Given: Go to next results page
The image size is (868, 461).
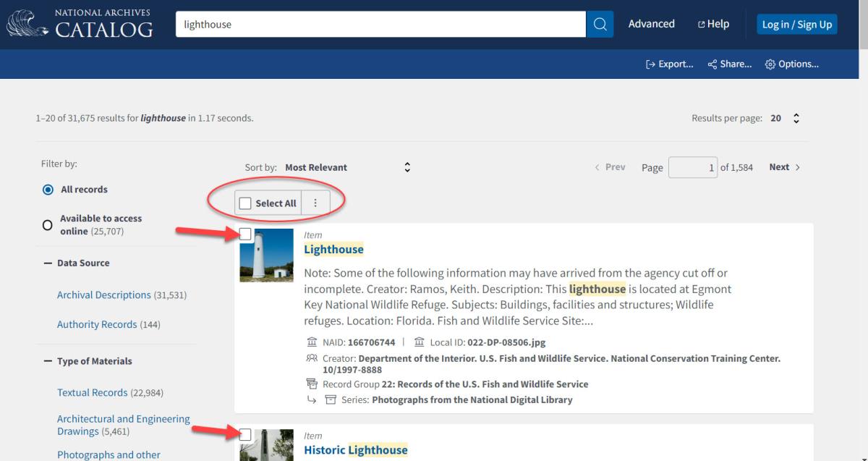Looking at the screenshot, I should 785,167.
